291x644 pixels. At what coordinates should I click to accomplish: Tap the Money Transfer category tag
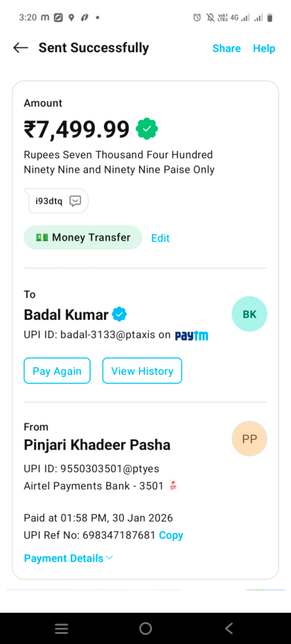83,237
